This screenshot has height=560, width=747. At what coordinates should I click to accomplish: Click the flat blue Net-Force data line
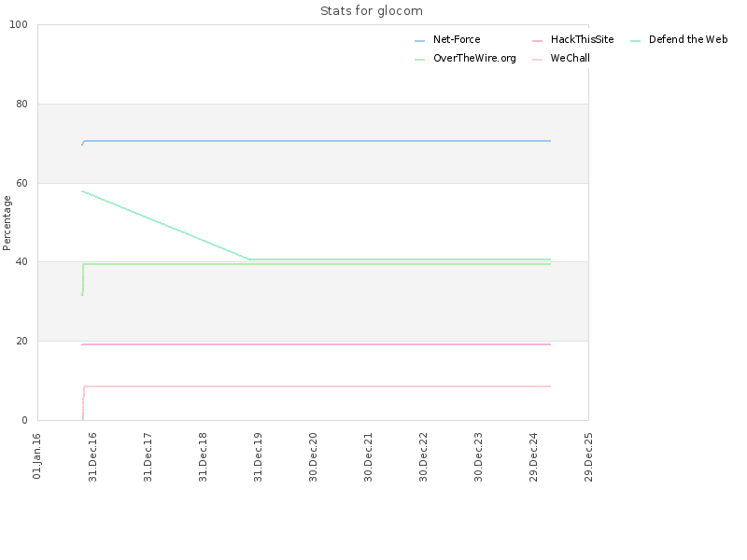pos(317,141)
